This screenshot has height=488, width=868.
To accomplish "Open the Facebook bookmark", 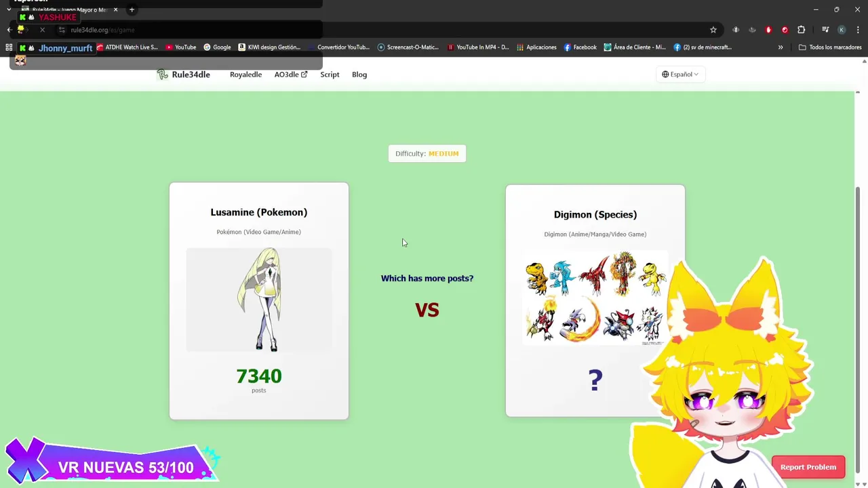I will [x=580, y=47].
